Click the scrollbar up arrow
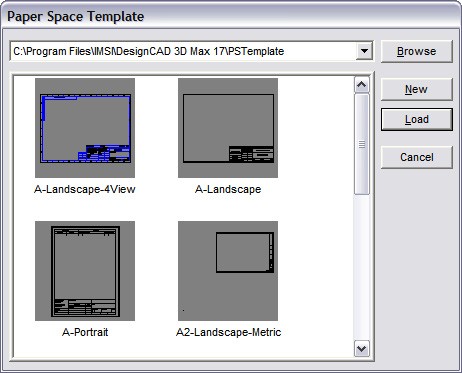This screenshot has width=462, height=373. [x=362, y=85]
